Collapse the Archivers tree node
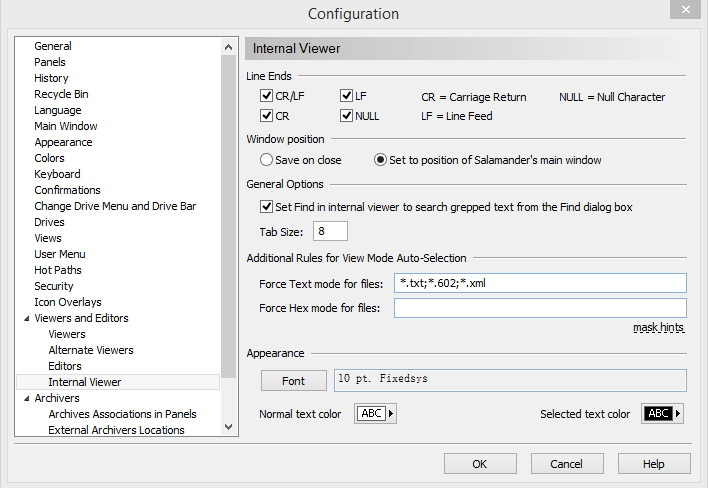The height and width of the screenshot is (488, 709). point(26,399)
